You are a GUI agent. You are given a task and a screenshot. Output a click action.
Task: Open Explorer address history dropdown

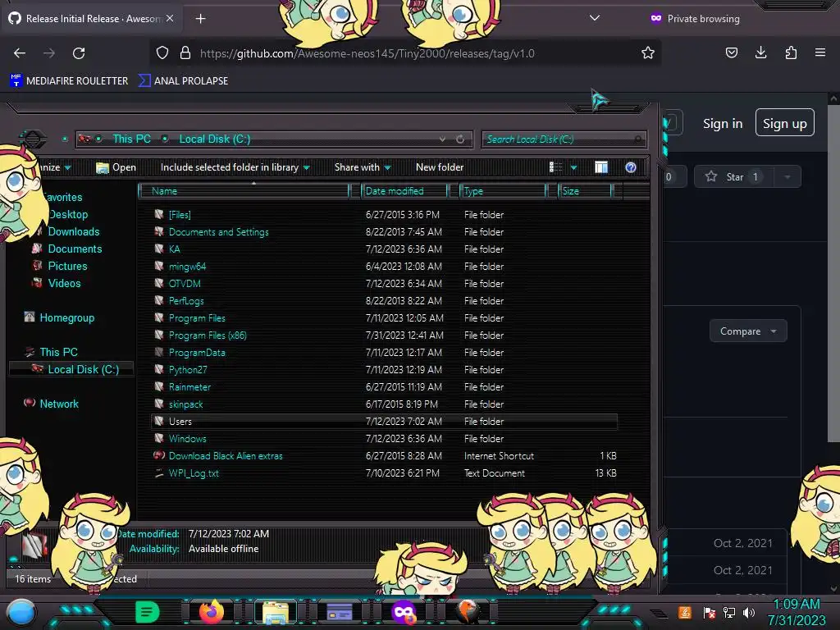442,139
